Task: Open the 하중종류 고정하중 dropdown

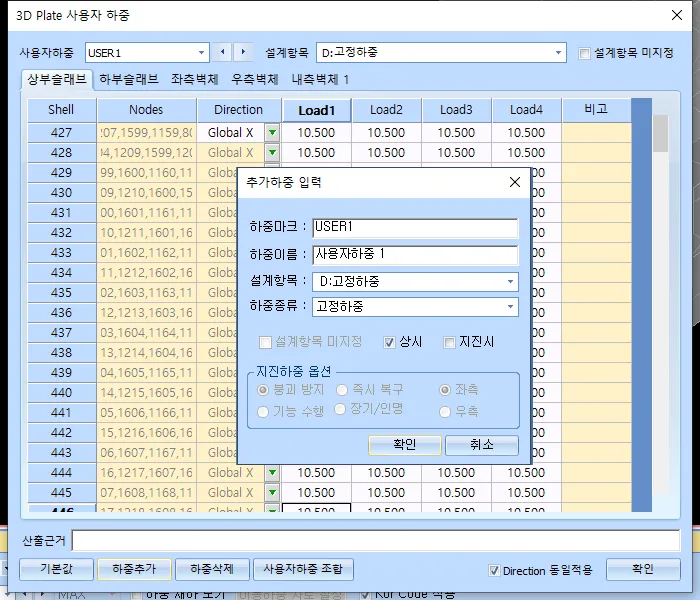Action: point(510,307)
